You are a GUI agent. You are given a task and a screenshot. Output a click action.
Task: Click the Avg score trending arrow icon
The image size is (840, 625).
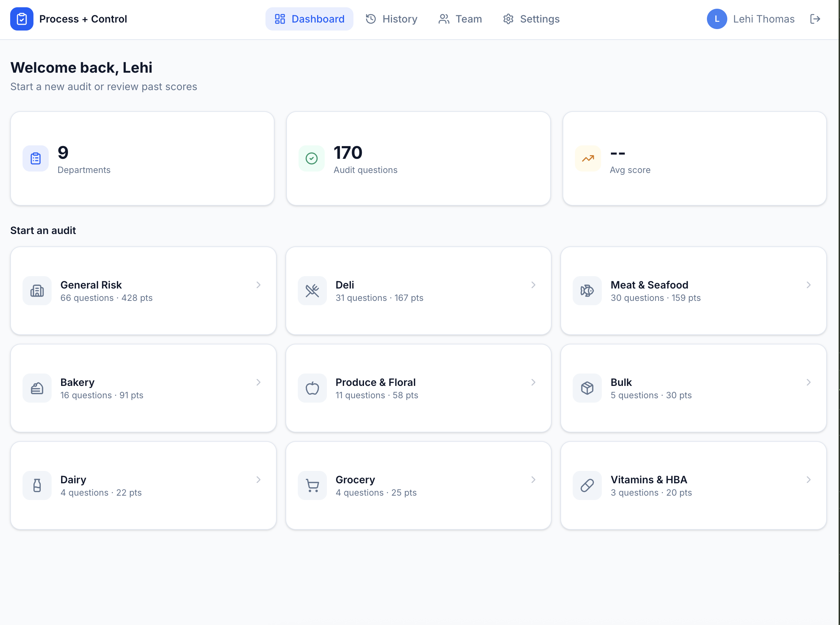point(588,158)
